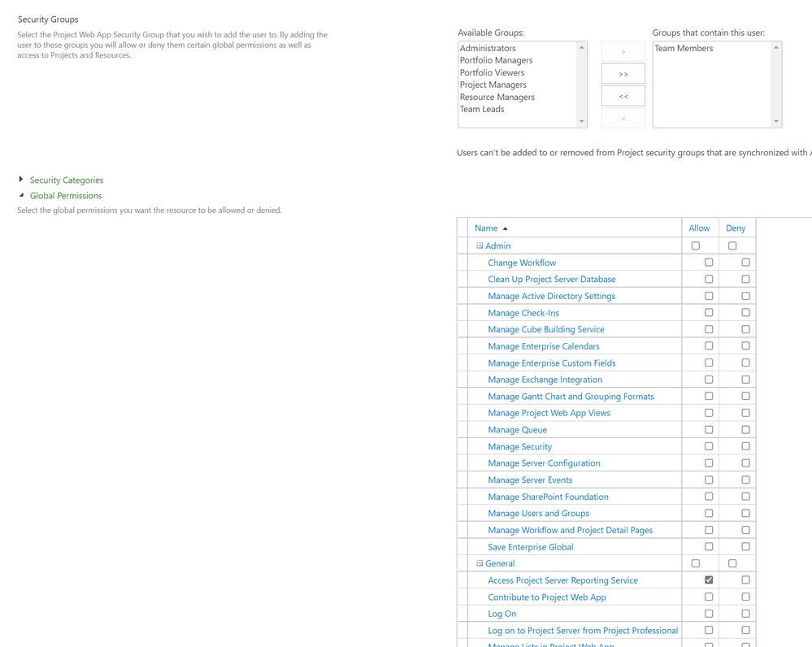The height and width of the screenshot is (647, 812).
Task: Allow Manage Enterprise Calendars
Action: pyautogui.click(x=709, y=345)
